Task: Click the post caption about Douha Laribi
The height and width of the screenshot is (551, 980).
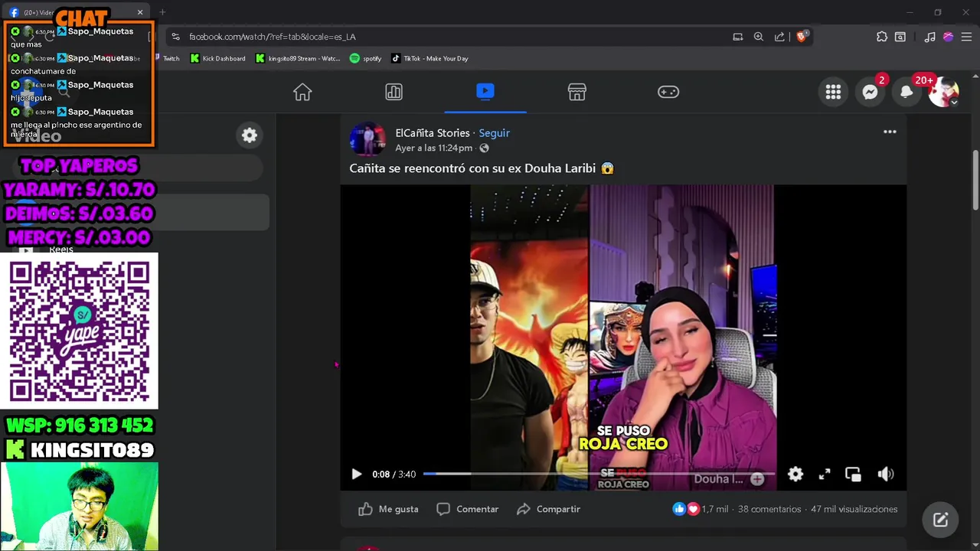Action: pos(482,168)
